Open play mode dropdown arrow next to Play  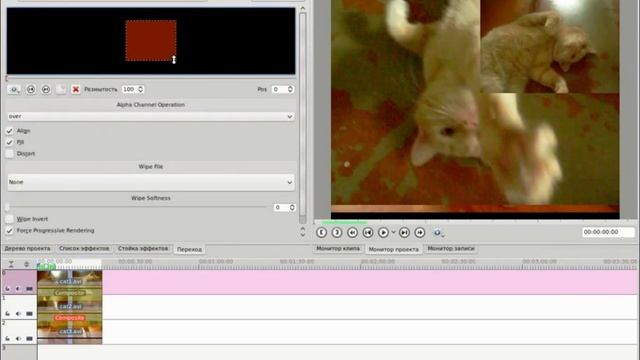click(393, 233)
